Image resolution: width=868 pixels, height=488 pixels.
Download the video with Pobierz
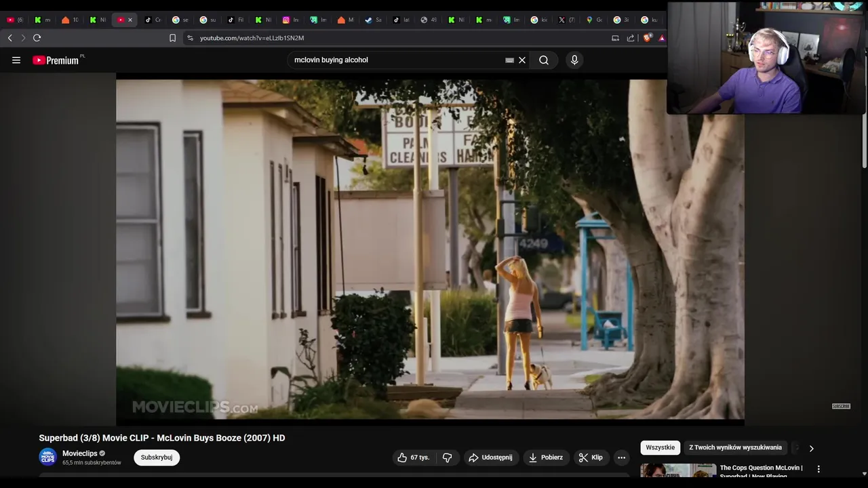click(546, 457)
